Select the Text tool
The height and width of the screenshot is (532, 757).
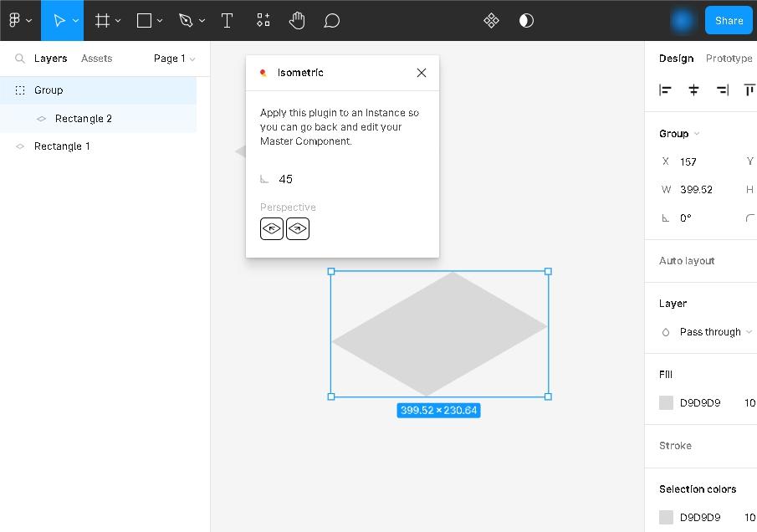pyautogui.click(x=227, y=21)
